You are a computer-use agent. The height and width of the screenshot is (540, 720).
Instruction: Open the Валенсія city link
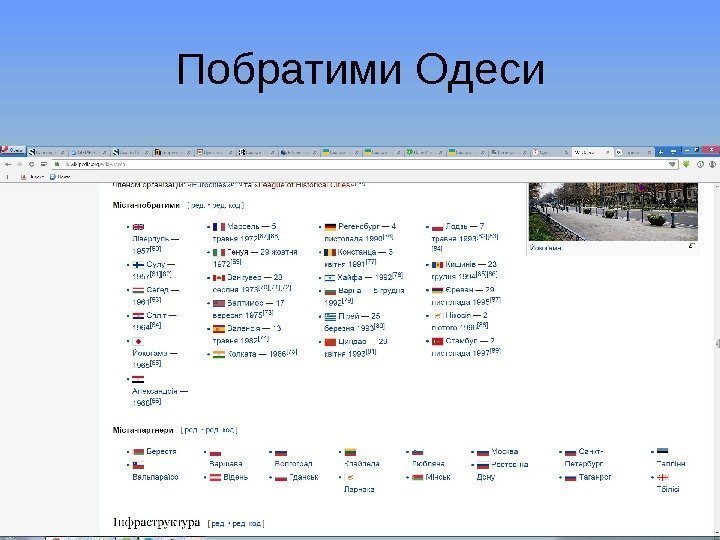click(244, 328)
